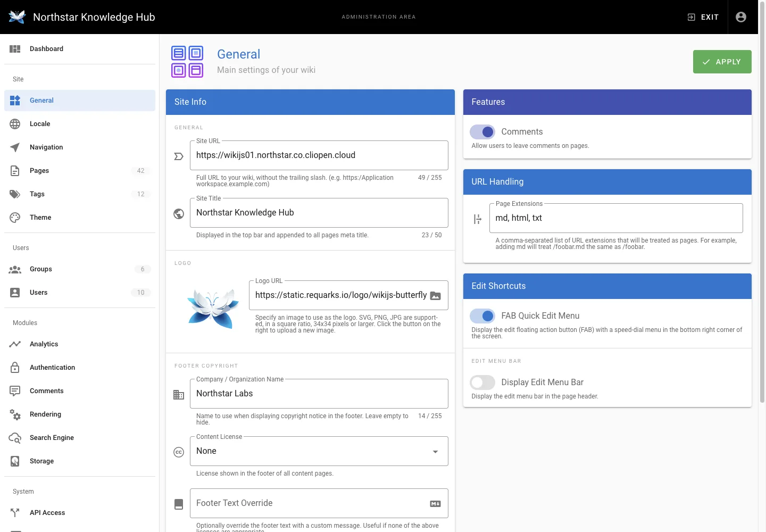
Task: Click the Content License dropdown arrow
Action: click(435, 452)
